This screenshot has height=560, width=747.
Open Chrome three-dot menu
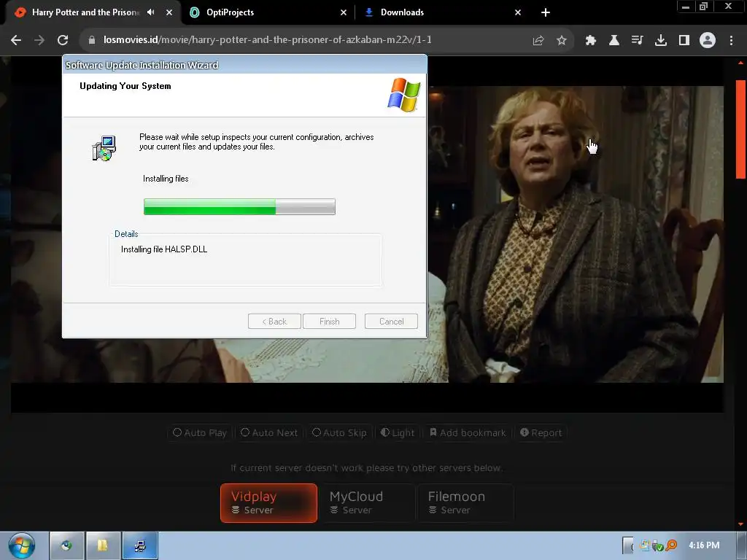(731, 41)
